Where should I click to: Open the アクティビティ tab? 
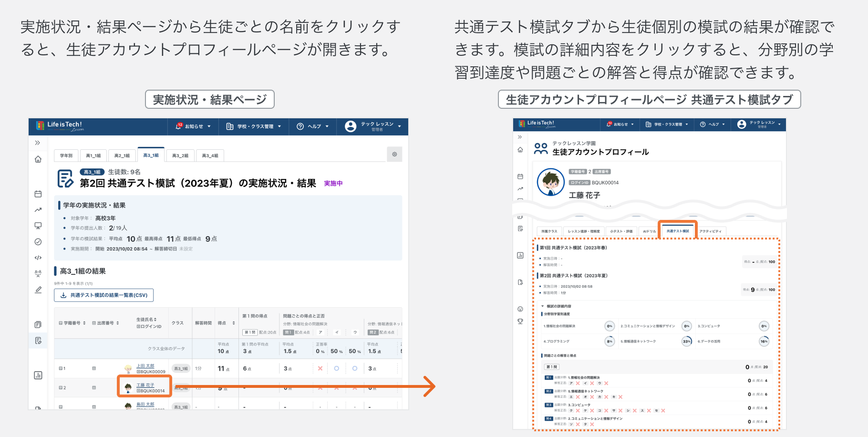tap(710, 231)
